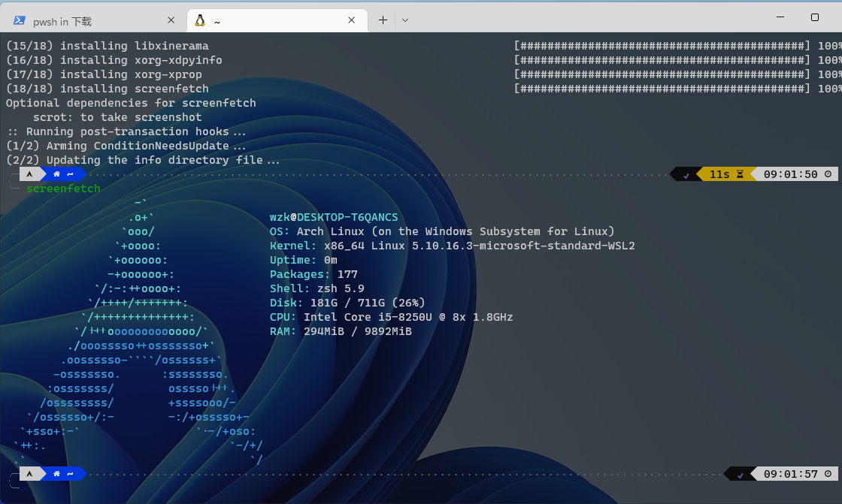Click the checkmark status beside 09:01:57
This screenshot has height=504, width=842.
pyautogui.click(x=740, y=475)
